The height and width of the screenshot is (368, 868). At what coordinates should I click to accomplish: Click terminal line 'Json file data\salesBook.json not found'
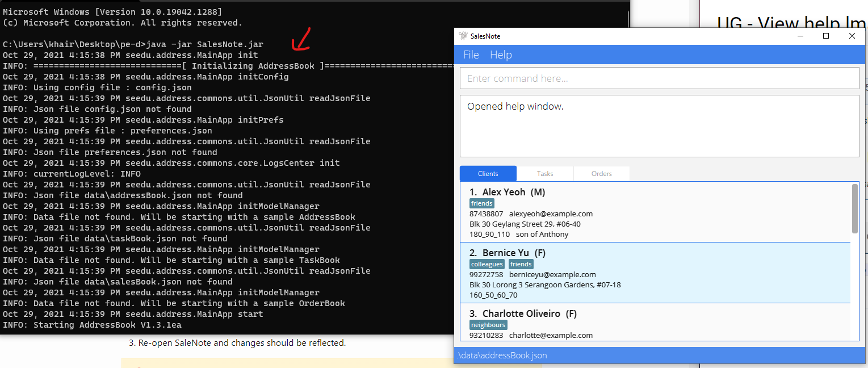(x=133, y=282)
